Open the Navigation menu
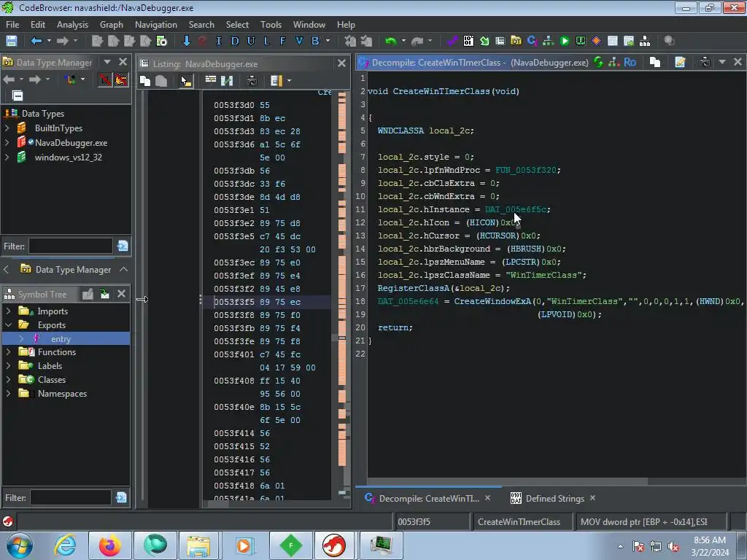The height and width of the screenshot is (560, 747). pyautogui.click(x=156, y=25)
